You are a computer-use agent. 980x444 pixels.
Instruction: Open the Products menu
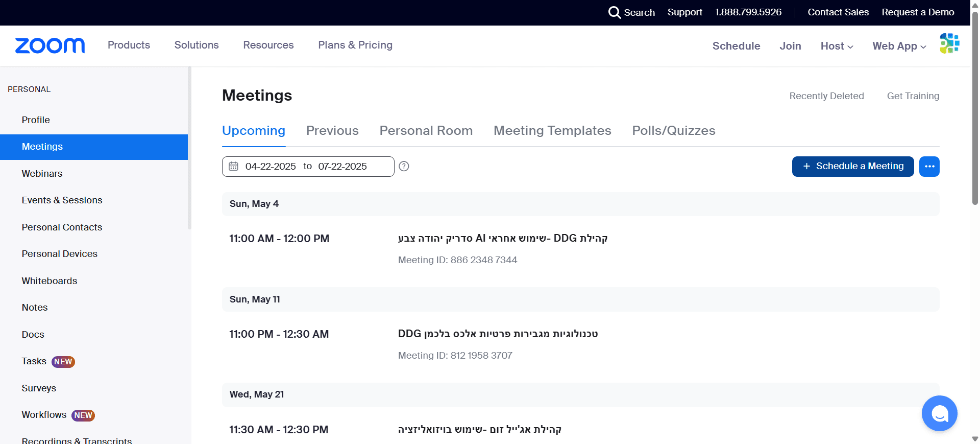(129, 45)
